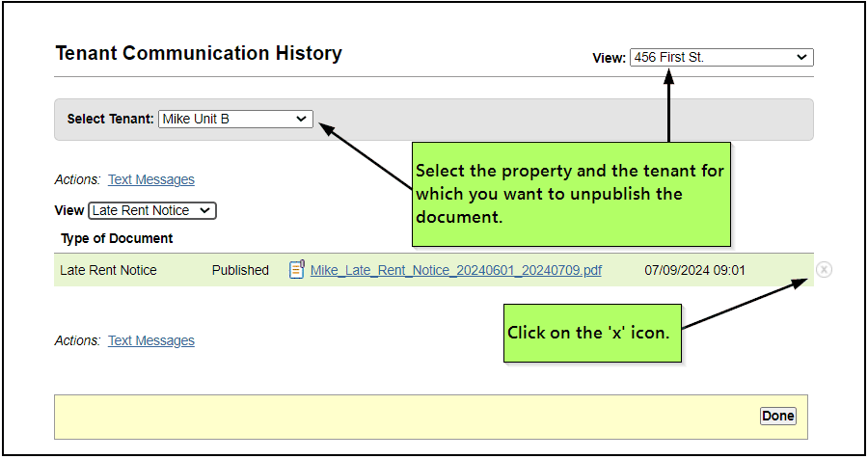This screenshot has height=459, width=868.
Task: Click the 'View:' label beside the property dropdown
Action: (x=609, y=59)
